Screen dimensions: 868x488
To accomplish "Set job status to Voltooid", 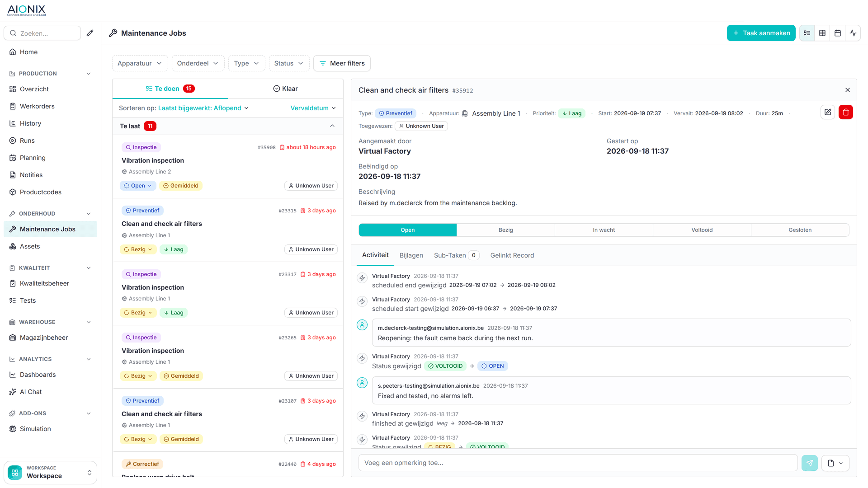I will (702, 230).
